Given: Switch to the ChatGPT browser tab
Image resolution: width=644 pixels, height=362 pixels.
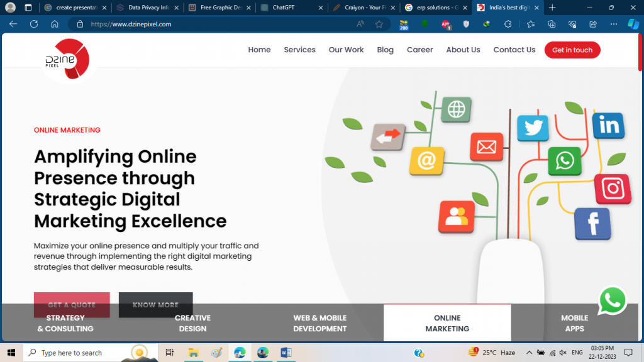Looking at the screenshot, I should (292, 8).
